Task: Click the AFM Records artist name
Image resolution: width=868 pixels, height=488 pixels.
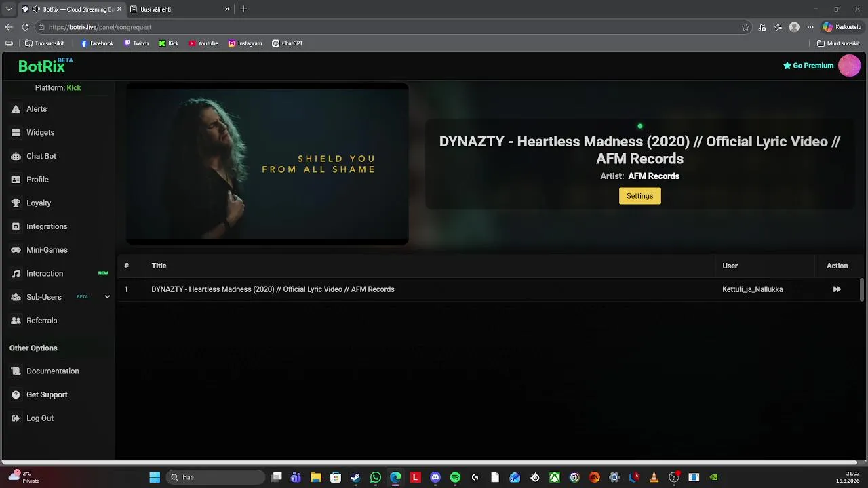Action: coord(654,176)
